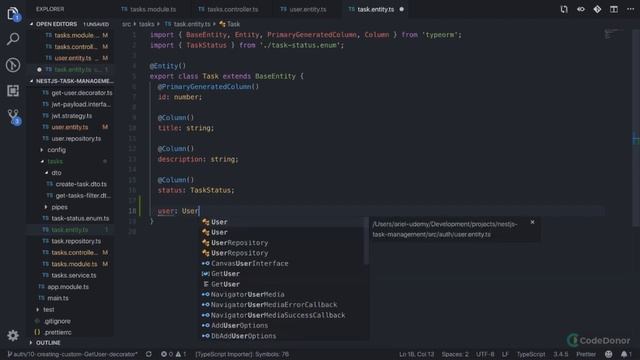Click Ln 18, Col 13 cursor position indicator
640x360 pixels.
coord(416,354)
